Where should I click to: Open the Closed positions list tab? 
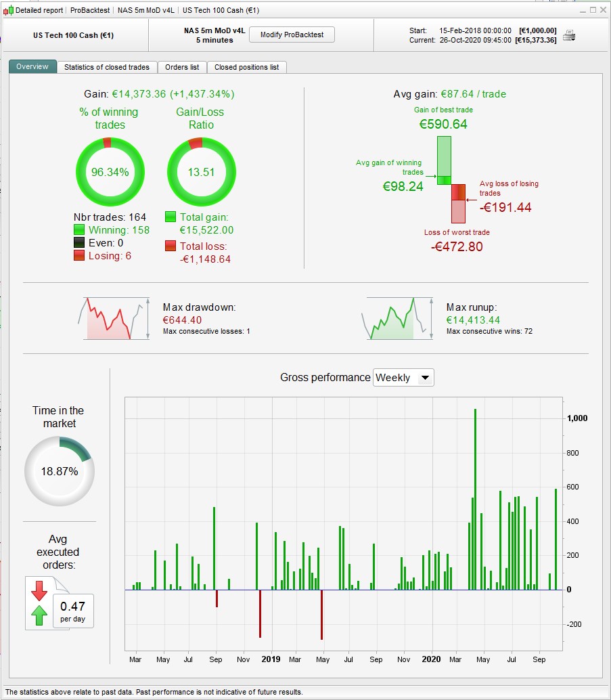246,67
